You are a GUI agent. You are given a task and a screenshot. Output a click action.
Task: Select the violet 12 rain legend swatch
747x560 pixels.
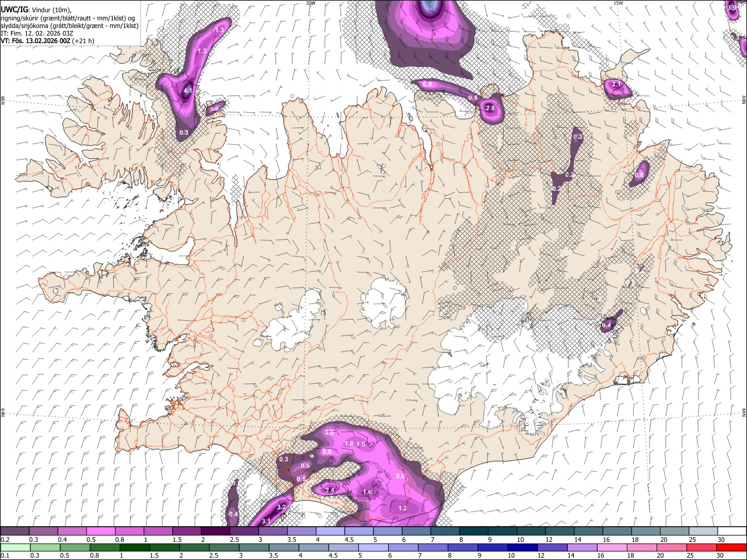(x=551, y=547)
